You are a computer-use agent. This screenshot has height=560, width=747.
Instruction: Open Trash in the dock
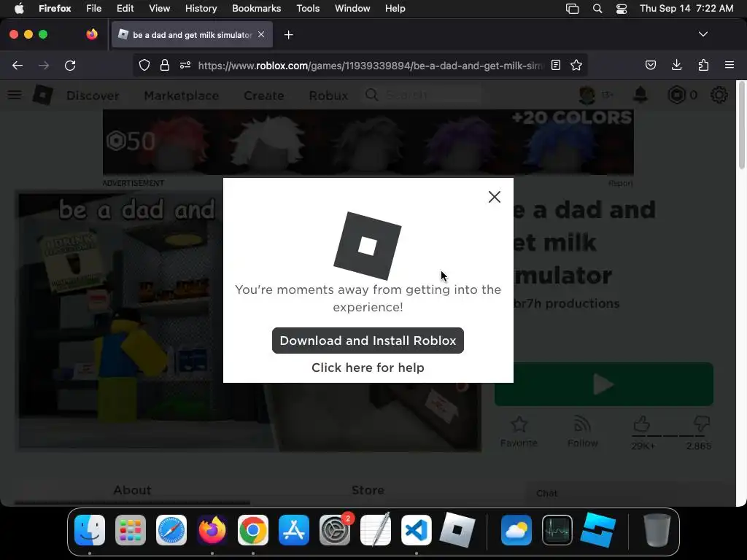click(657, 530)
